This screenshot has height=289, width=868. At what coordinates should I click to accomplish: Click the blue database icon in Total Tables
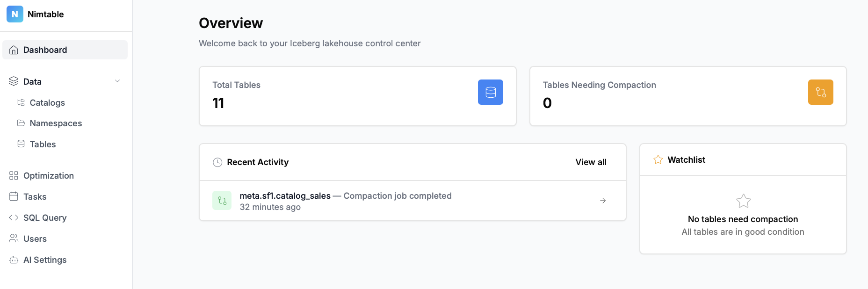click(490, 92)
